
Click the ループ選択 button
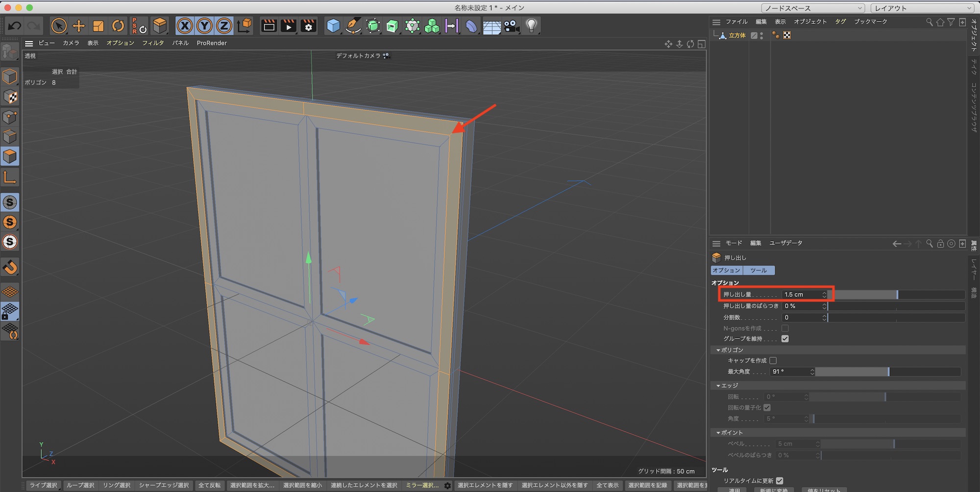80,485
